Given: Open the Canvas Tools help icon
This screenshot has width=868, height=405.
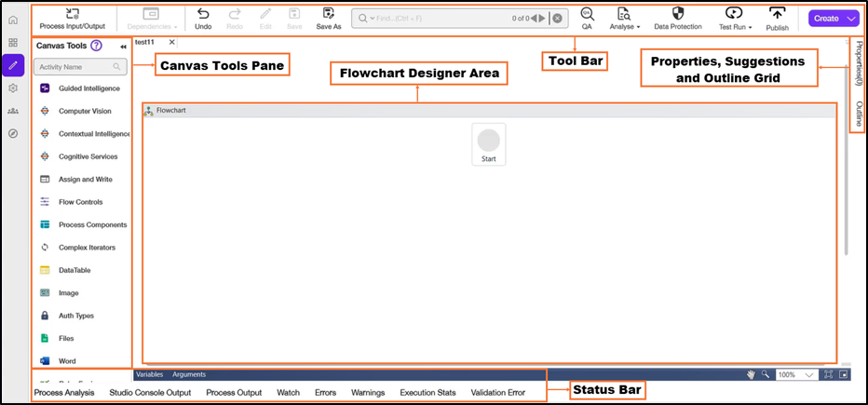Looking at the screenshot, I should 97,46.
